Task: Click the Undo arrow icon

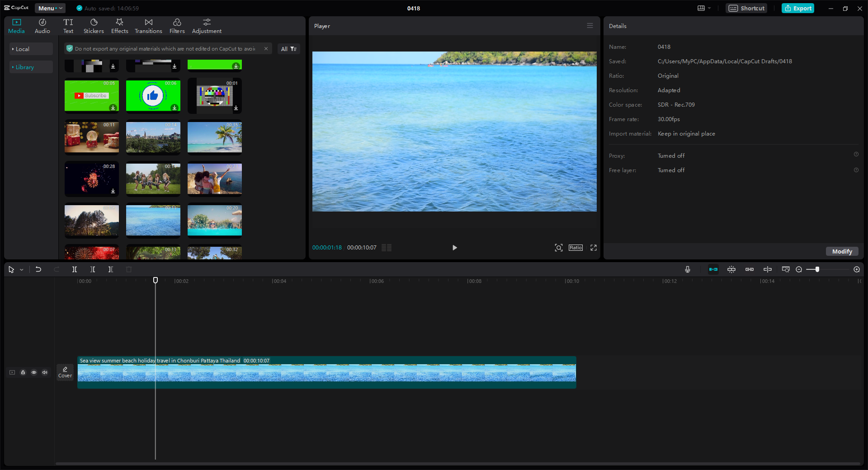Action: tap(38, 269)
